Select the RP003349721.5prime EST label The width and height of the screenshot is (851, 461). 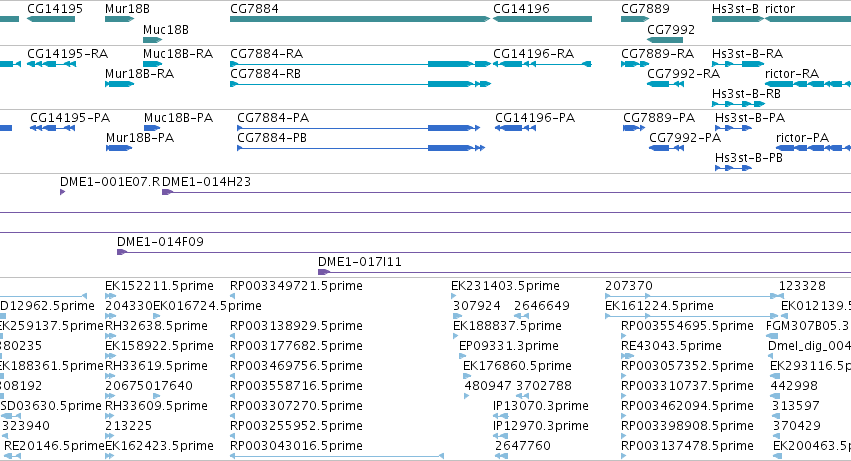tap(296, 286)
